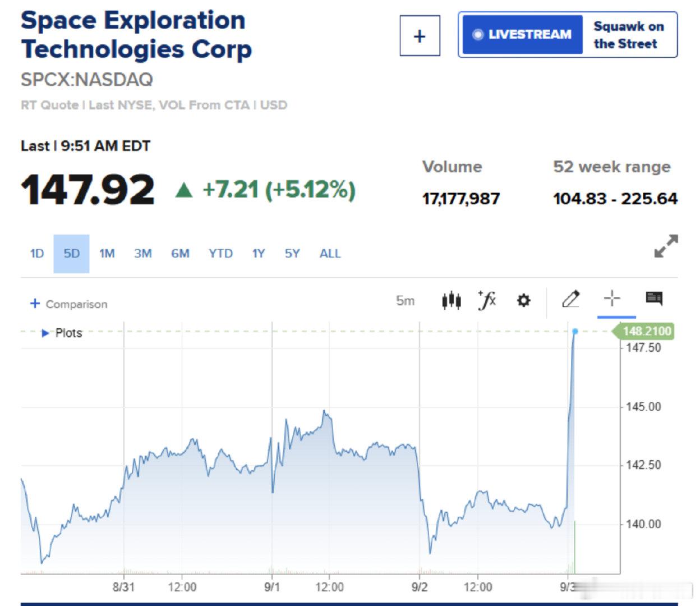
Task: Open the LIVESTREAM button
Action: click(x=522, y=34)
